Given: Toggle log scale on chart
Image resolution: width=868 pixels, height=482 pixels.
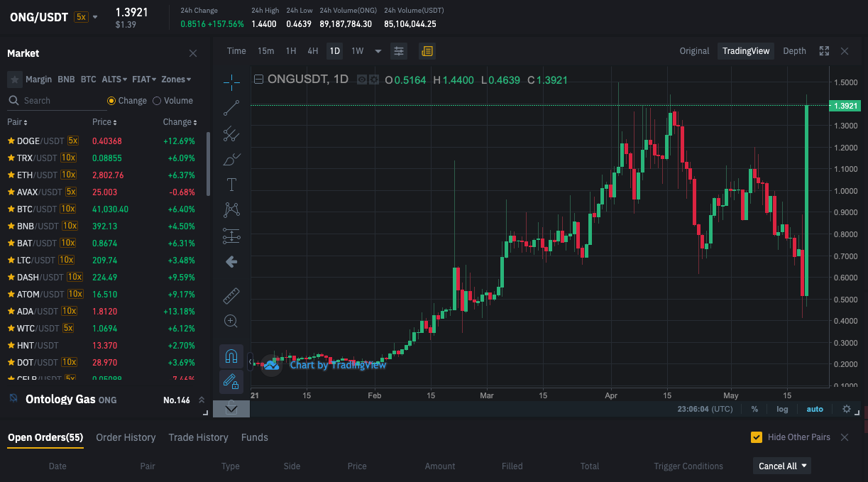Looking at the screenshot, I should pyautogui.click(x=782, y=409).
